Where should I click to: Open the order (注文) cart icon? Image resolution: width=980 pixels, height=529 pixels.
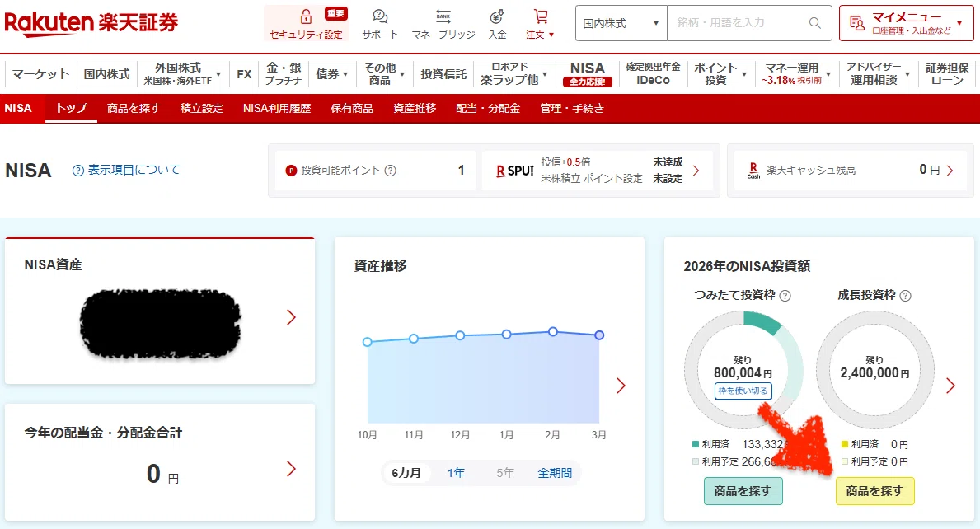(x=541, y=16)
